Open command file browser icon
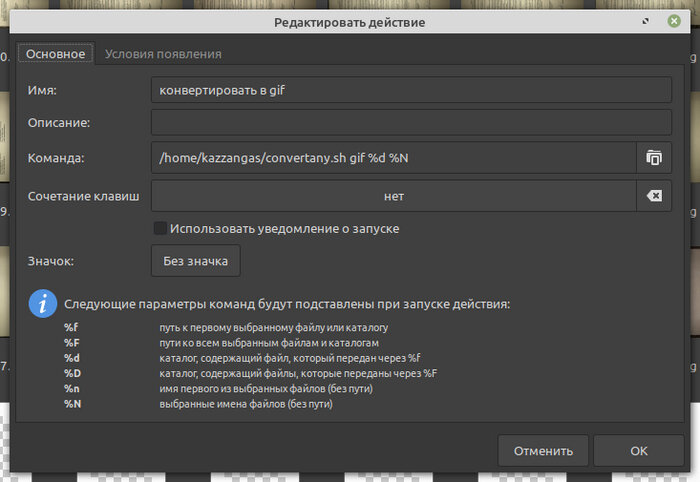Screen dimensions: 700x482 654,158
